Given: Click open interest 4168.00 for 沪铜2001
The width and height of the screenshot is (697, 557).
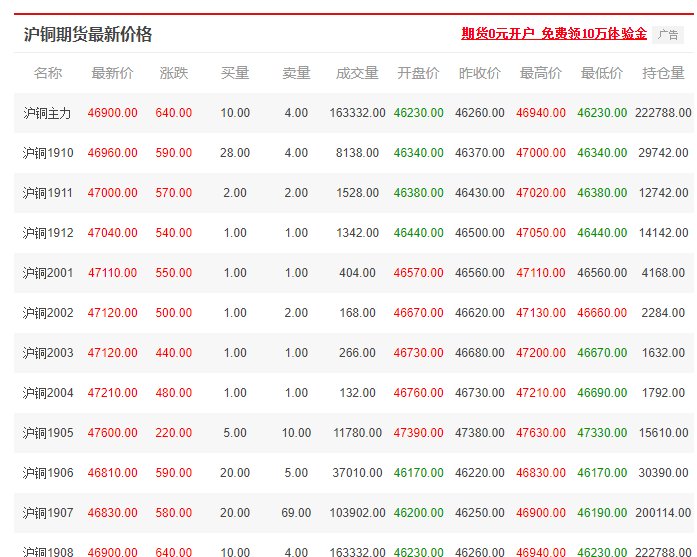Looking at the screenshot, I should click(x=663, y=273).
